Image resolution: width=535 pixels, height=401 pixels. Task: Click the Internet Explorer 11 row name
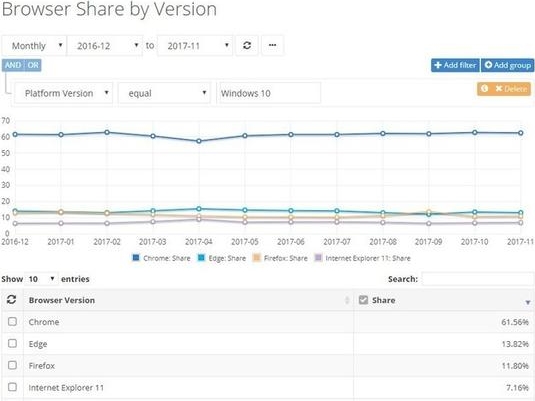[66, 388]
